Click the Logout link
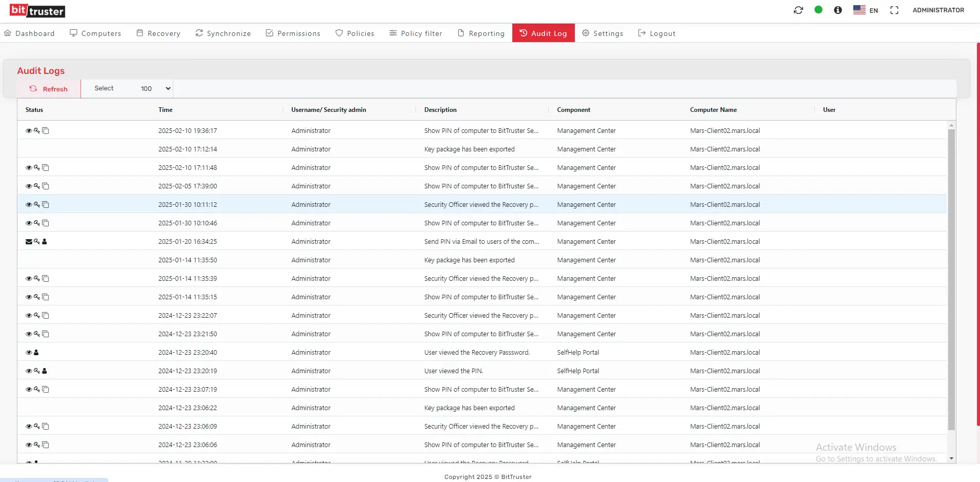This screenshot has width=980, height=482. 657,33
